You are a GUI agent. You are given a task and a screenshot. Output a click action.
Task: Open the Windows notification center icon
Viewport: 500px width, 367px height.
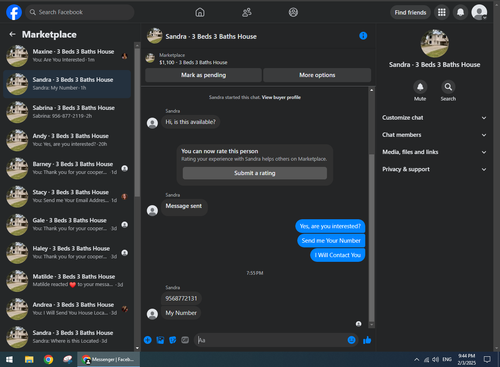click(x=487, y=359)
